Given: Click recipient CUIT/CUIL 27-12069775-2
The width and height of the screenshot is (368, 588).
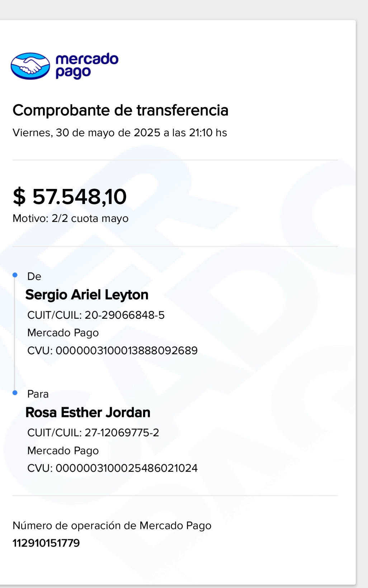Looking at the screenshot, I should 93,433.
